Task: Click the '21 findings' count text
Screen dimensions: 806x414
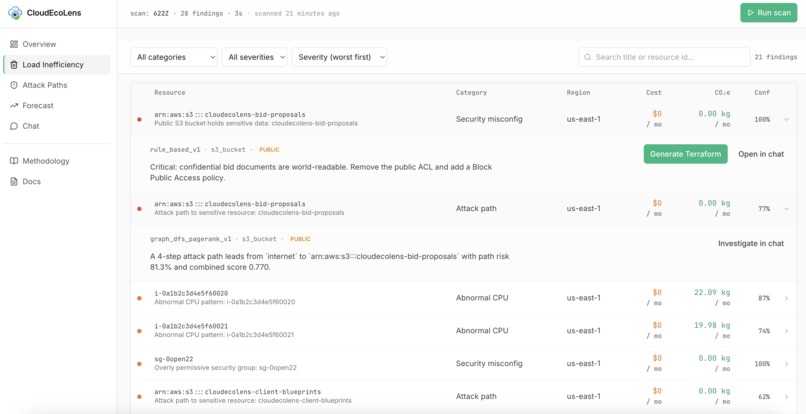Action: point(776,57)
